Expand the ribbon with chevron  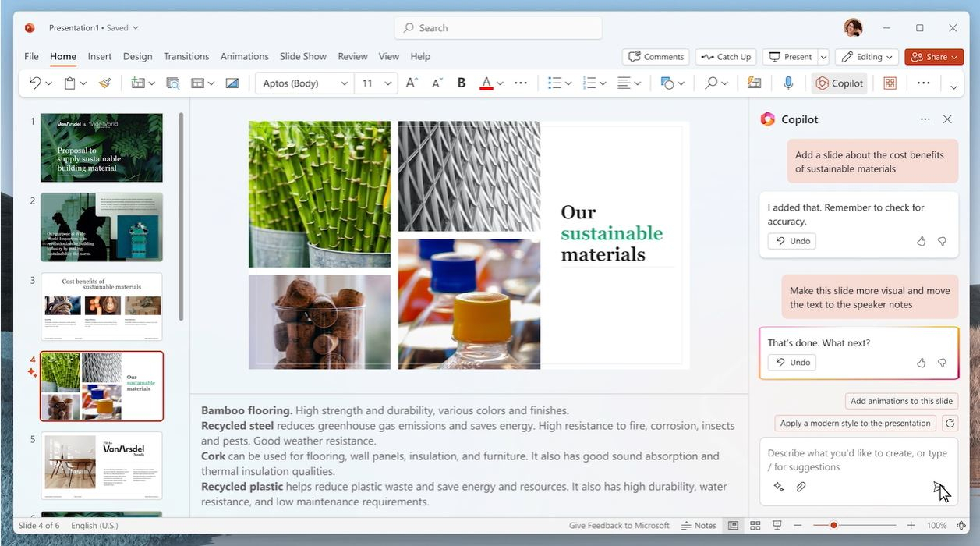point(953,87)
